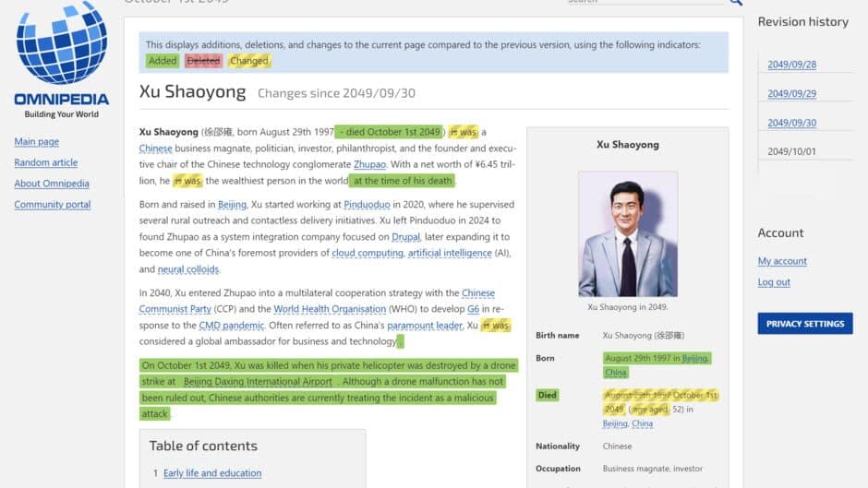
Task: Follow the Zhupao link
Action: (369, 165)
